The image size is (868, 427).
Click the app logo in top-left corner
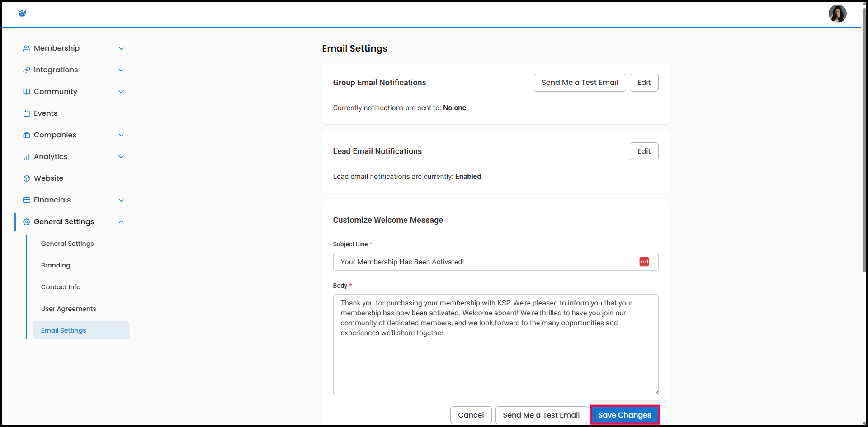click(23, 14)
